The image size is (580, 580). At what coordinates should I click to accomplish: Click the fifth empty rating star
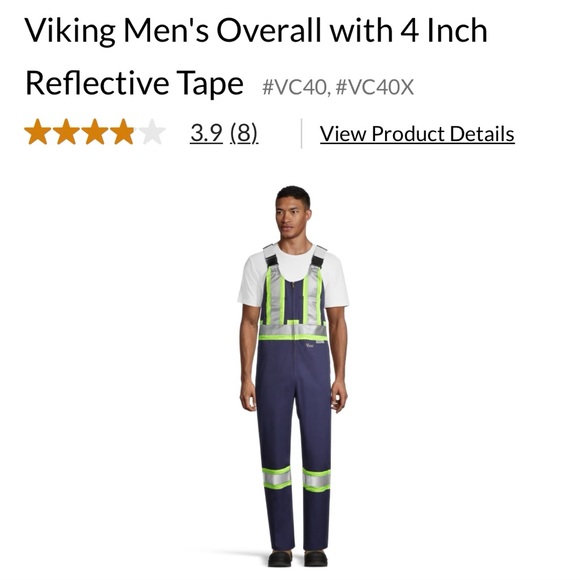152,131
